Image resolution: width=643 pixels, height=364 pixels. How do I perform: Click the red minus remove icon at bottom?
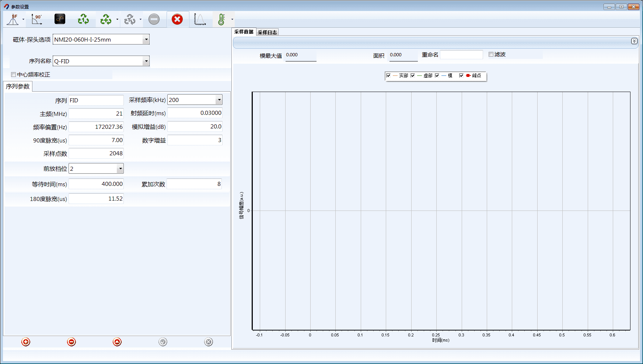coord(71,342)
